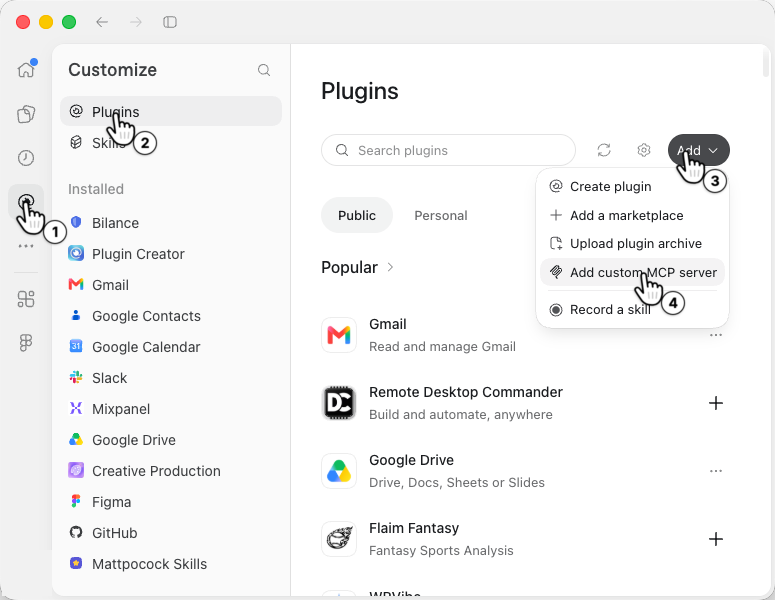
Task: Open installed Mattpocock Skills
Action: pos(171,564)
